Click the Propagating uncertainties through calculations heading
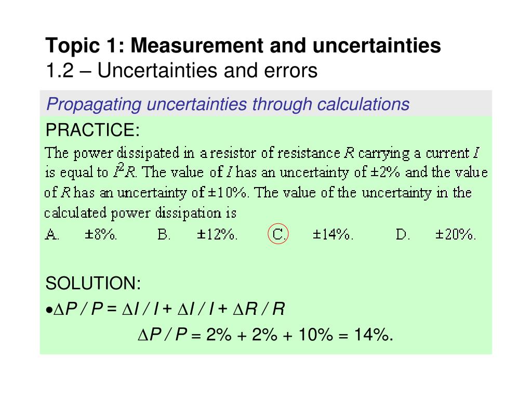This screenshot has height=399, width=532. pyautogui.click(x=228, y=104)
